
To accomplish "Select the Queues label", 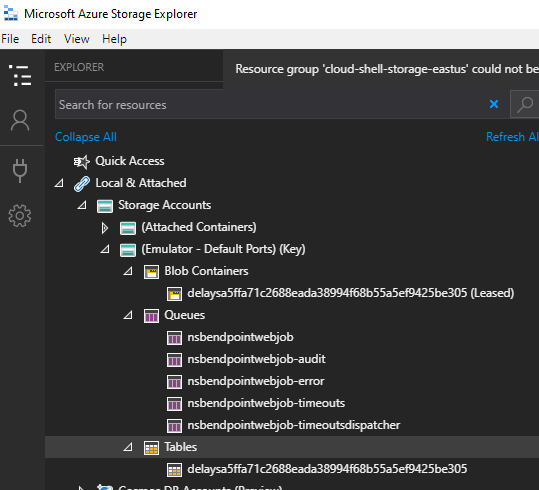I will point(185,315).
